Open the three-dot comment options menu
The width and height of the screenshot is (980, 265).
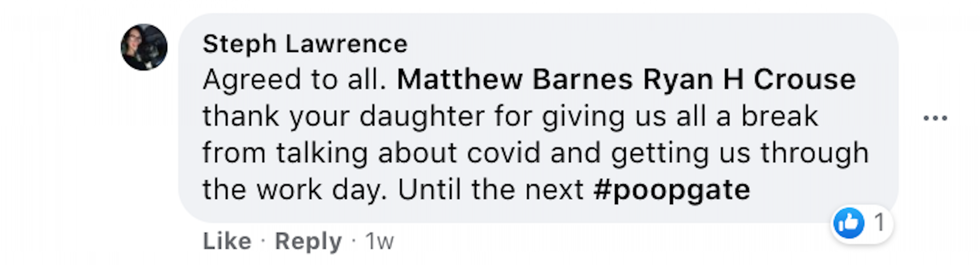click(935, 118)
